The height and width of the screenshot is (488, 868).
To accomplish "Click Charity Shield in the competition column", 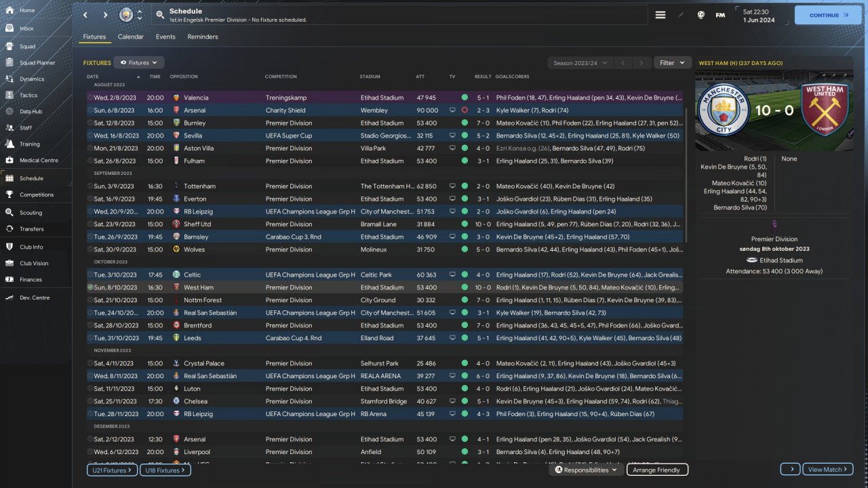I will (x=285, y=110).
